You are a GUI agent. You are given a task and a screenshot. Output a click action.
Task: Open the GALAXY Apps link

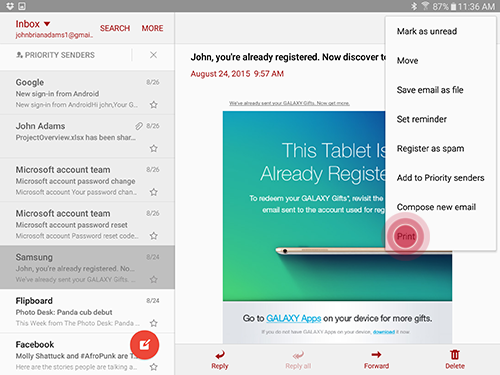[294, 318]
